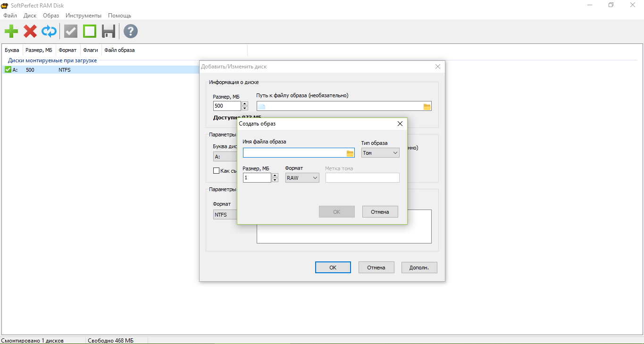Open the Диск menu
Image resolution: width=644 pixels, height=344 pixels.
tap(30, 16)
